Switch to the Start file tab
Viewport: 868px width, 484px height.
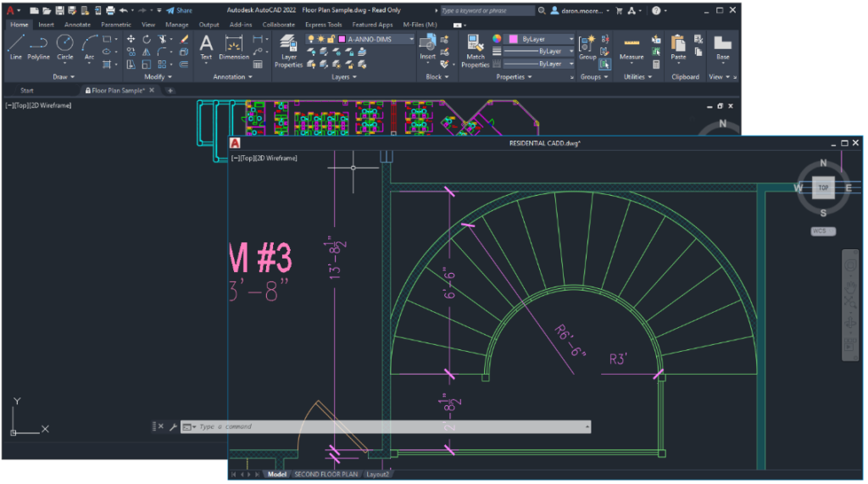tap(27, 90)
